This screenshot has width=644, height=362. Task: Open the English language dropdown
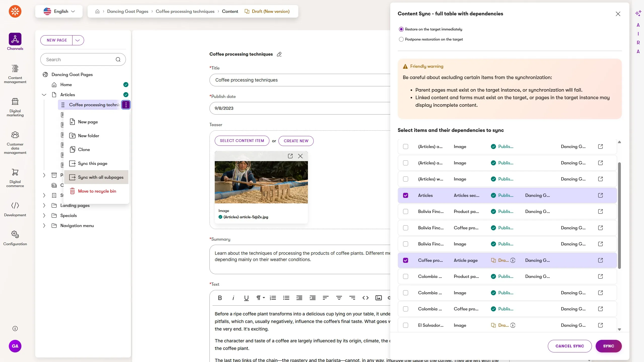(x=59, y=11)
